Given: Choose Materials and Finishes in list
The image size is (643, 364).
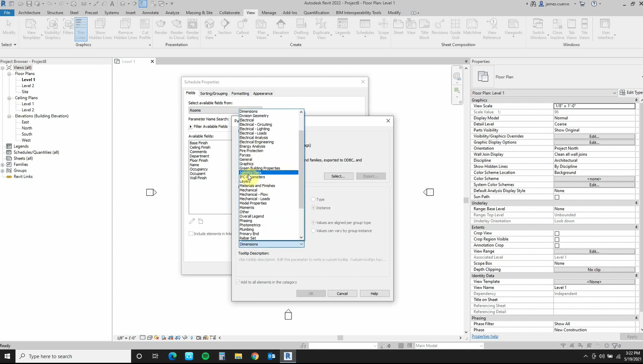Looking at the screenshot, I should pyautogui.click(x=257, y=186).
